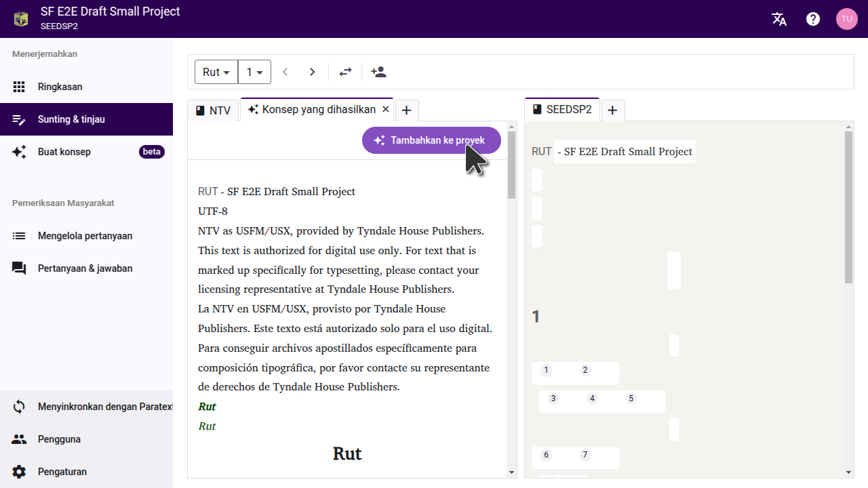
Task: Add new tab beside SEEDSP2
Action: [x=612, y=110]
